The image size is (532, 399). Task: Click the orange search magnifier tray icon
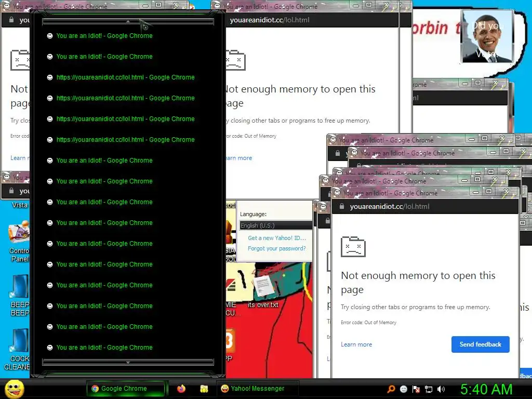[391, 389]
